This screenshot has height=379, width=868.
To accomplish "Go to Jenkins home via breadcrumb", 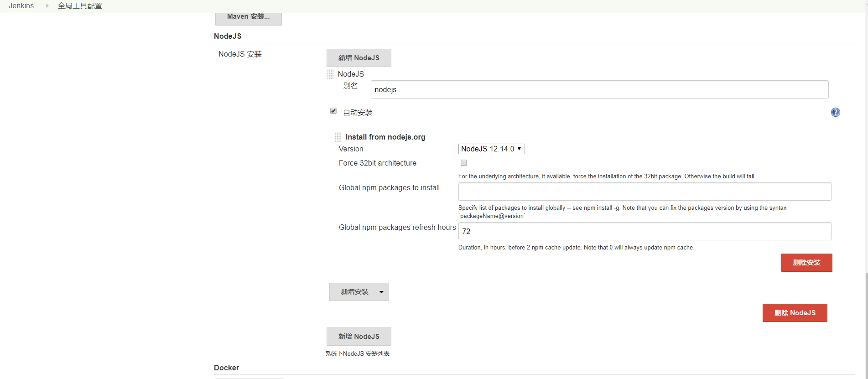I will click(x=21, y=6).
